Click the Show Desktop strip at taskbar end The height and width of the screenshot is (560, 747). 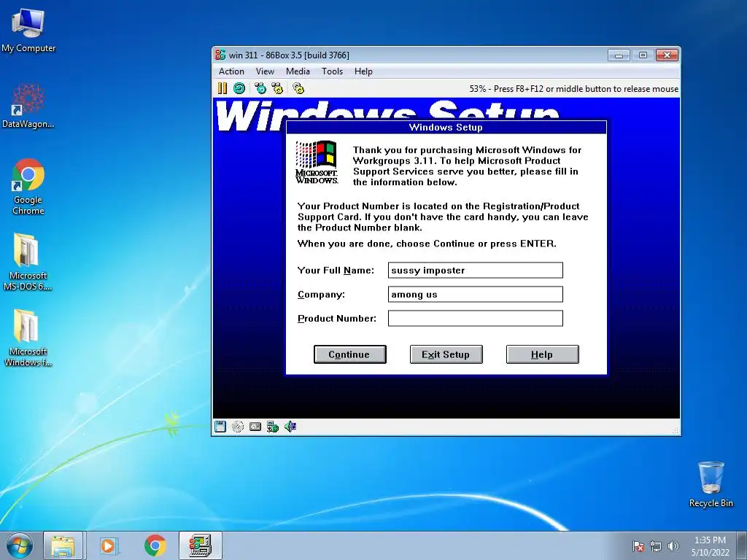pyautogui.click(x=742, y=545)
